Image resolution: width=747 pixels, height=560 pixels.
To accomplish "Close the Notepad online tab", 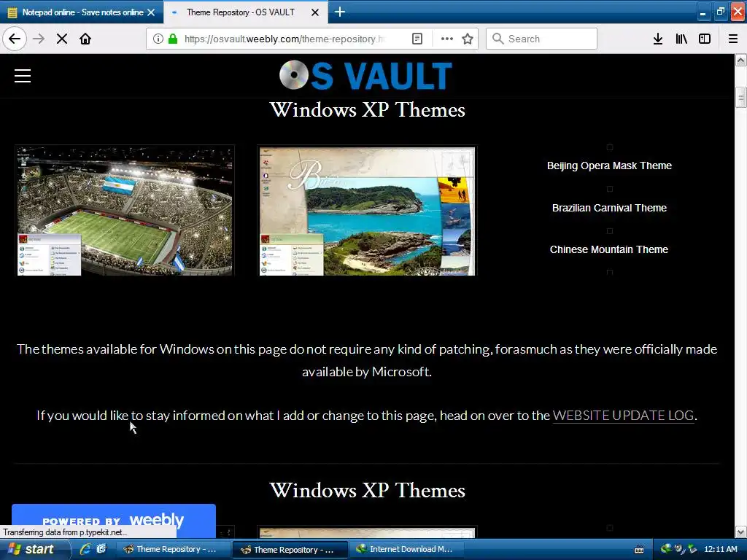I will pos(151,12).
